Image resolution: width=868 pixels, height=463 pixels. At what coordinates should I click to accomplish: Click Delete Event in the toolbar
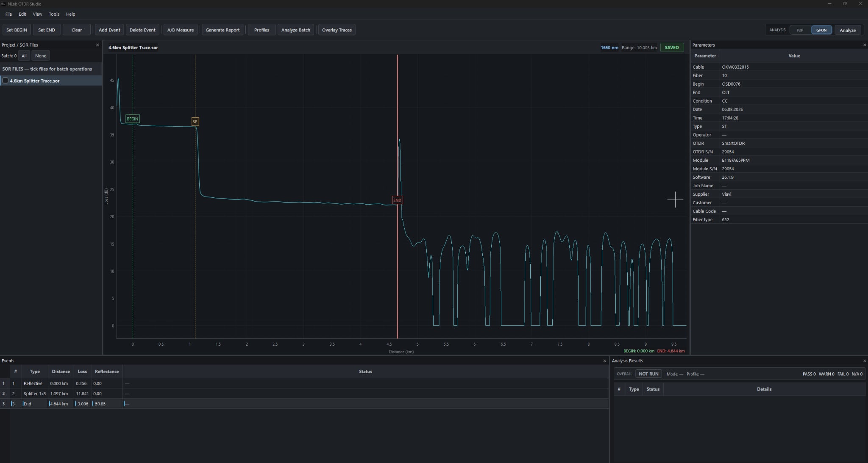tap(142, 30)
